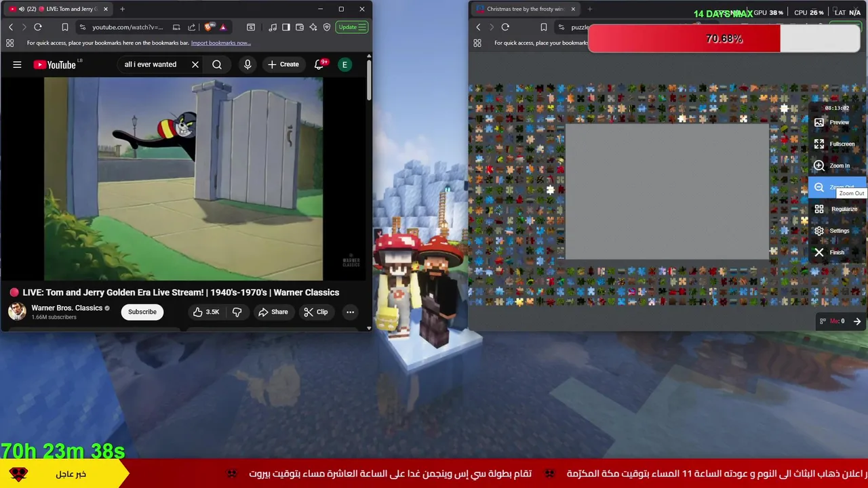Click the green Update browser menu button
The image size is (868, 488).
(x=353, y=27)
